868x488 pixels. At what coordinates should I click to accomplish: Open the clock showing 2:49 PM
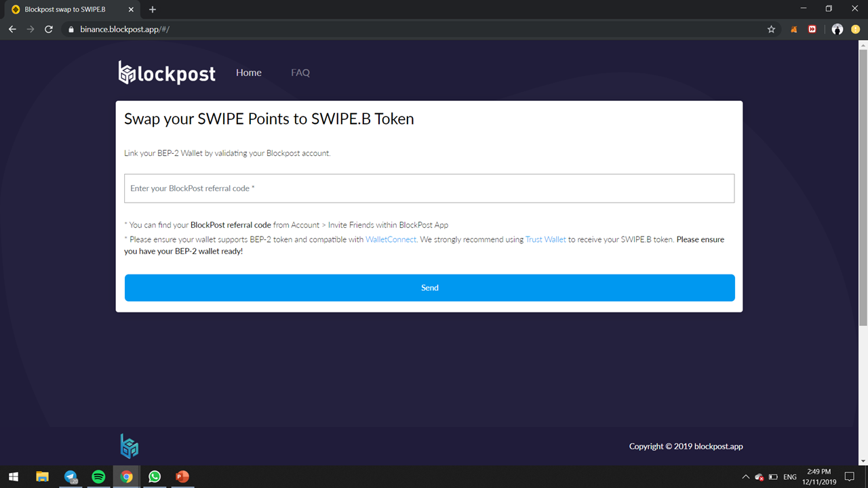point(819,477)
